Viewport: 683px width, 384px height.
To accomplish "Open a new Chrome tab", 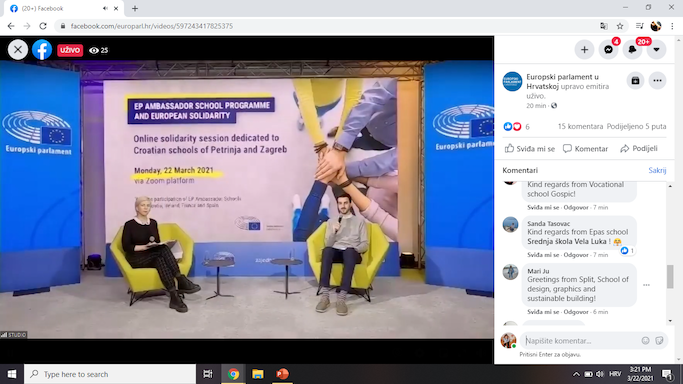I will (x=135, y=8).
